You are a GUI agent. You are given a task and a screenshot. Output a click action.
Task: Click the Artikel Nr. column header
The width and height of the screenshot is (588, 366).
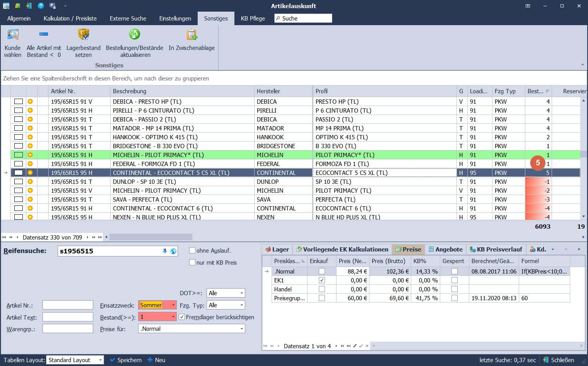[79, 91]
